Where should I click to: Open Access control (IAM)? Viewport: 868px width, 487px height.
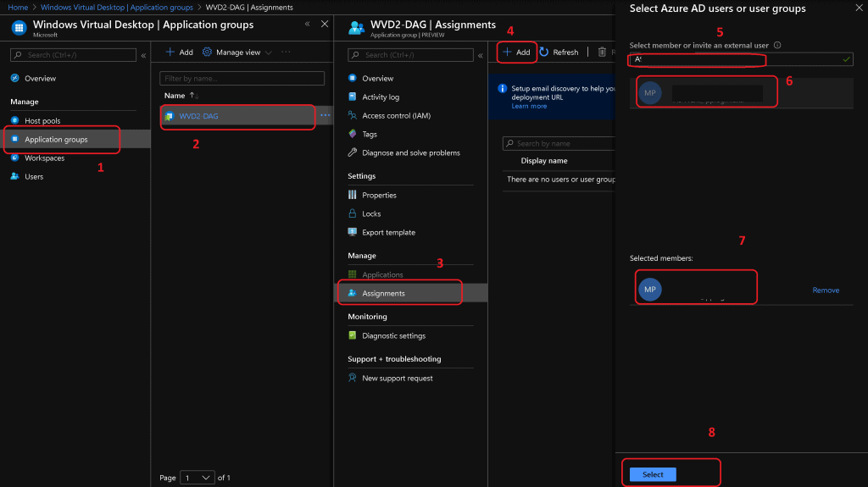click(397, 116)
